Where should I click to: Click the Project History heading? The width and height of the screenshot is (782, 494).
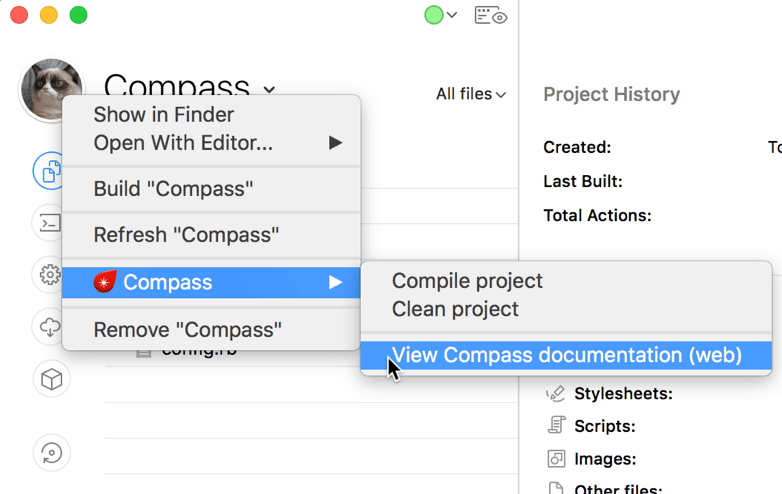pos(611,94)
